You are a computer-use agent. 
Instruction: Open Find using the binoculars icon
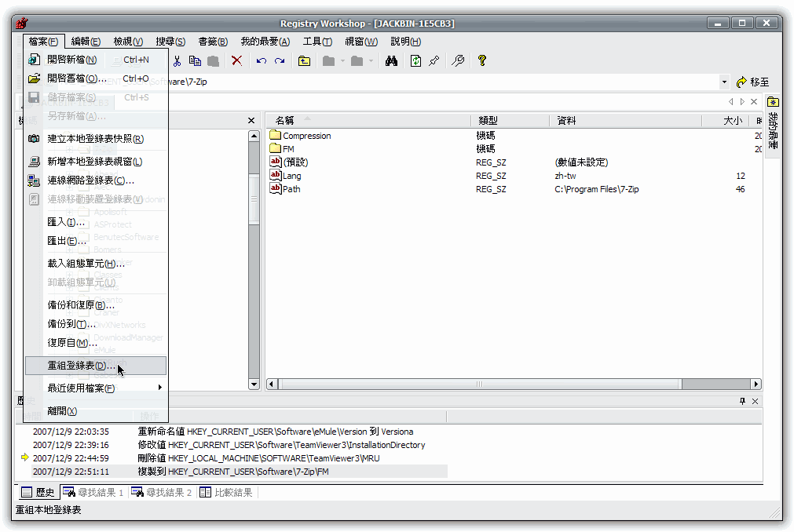(391, 60)
